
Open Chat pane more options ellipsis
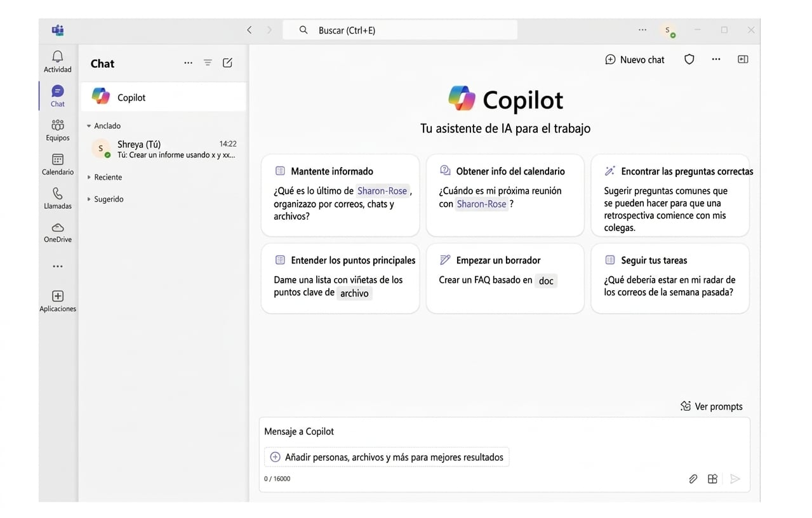point(188,63)
